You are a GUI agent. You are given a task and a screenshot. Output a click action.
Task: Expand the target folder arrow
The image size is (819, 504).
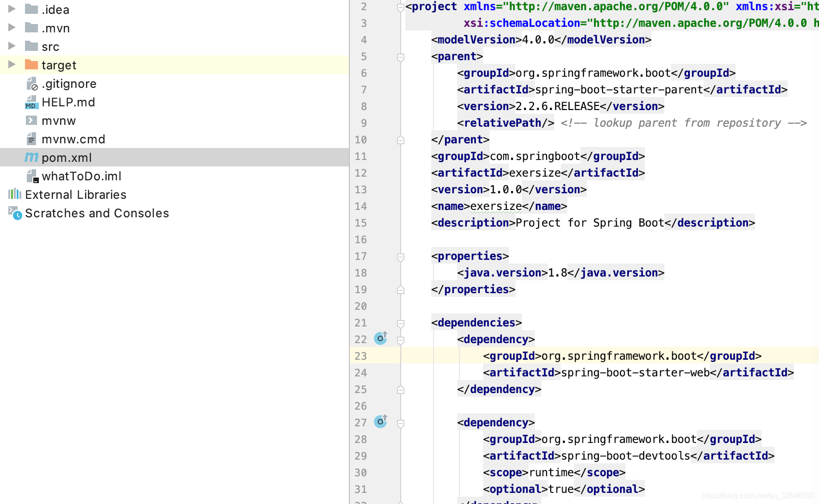12,64
